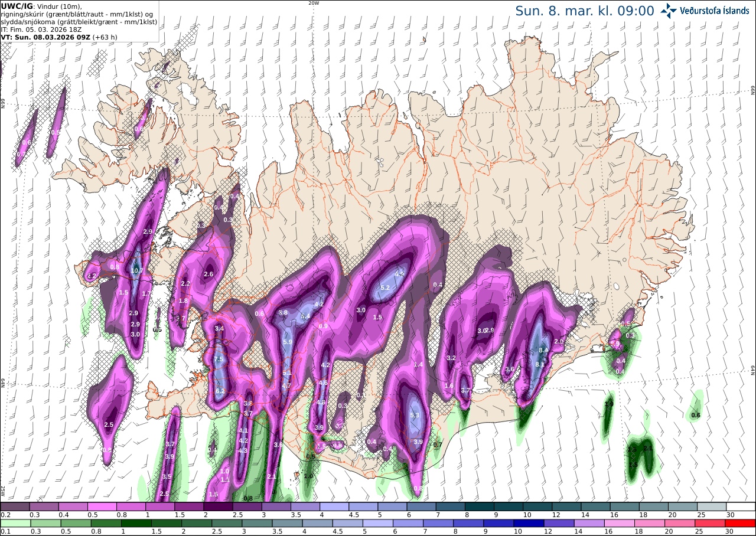
Task: Click the '0.2' label starting the snow scale
Action: pyautogui.click(x=5, y=515)
